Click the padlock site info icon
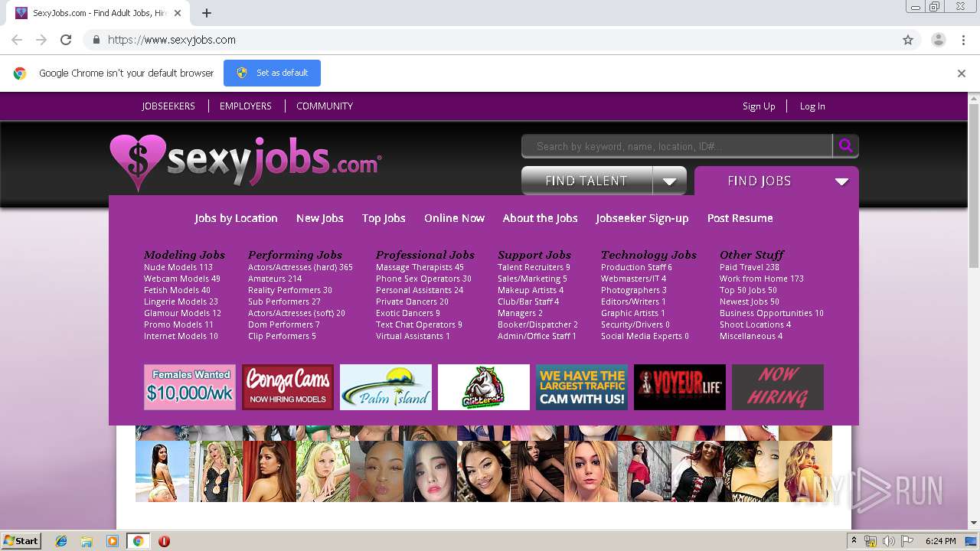 pyautogui.click(x=96, y=40)
